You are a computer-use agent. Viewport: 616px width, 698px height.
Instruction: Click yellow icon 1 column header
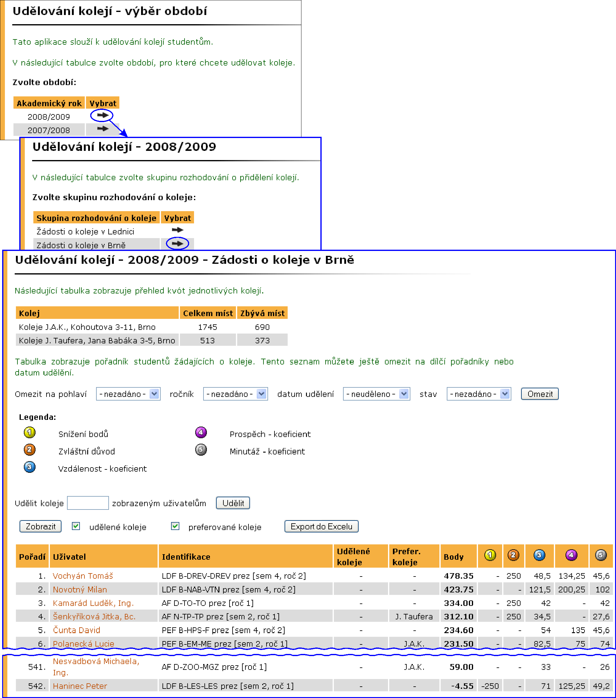tap(490, 555)
